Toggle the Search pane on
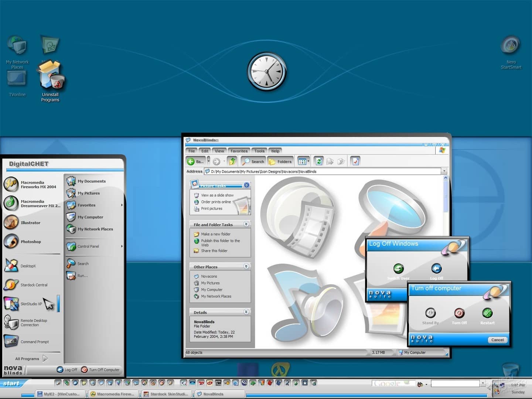This screenshot has height=399, width=532. (x=253, y=161)
